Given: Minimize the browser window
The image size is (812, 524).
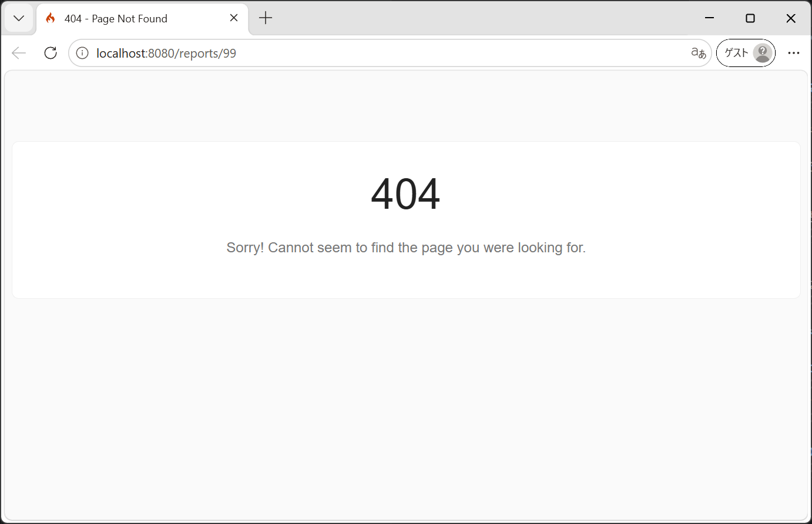Looking at the screenshot, I should pos(710,18).
